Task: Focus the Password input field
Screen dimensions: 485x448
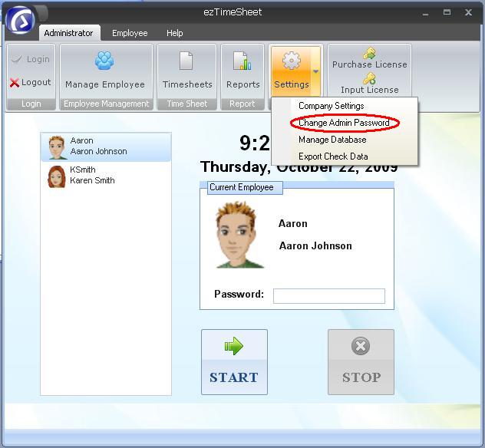Action: [329, 296]
